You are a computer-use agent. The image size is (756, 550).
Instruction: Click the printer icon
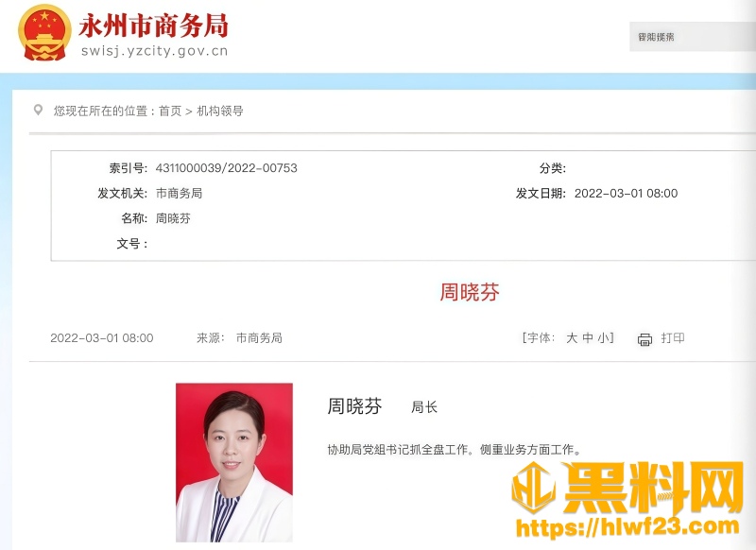click(644, 339)
